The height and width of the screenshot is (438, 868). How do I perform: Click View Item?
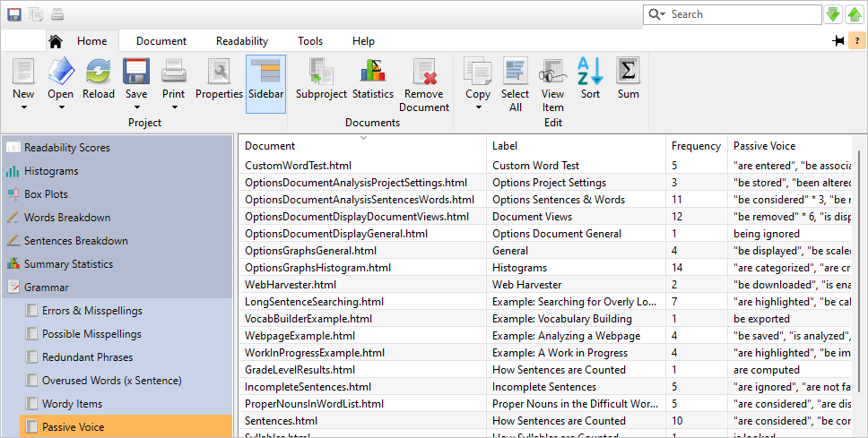tap(553, 84)
